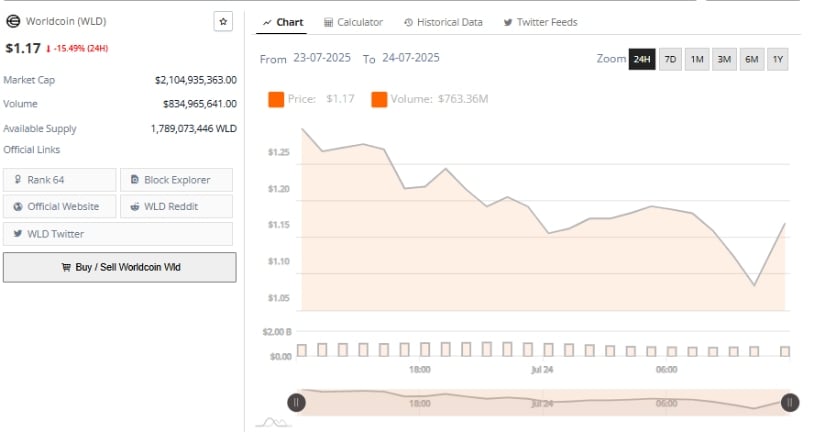View the Twitter Feeds tab
Screen dimensions: 825x432
tap(540, 22)
